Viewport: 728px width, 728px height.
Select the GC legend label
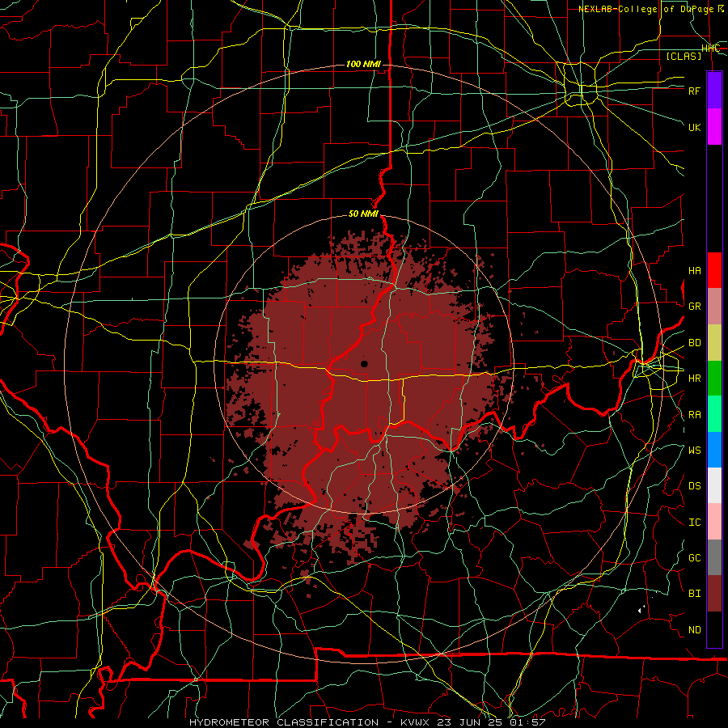pyautogui.click(x=695, y=558)
